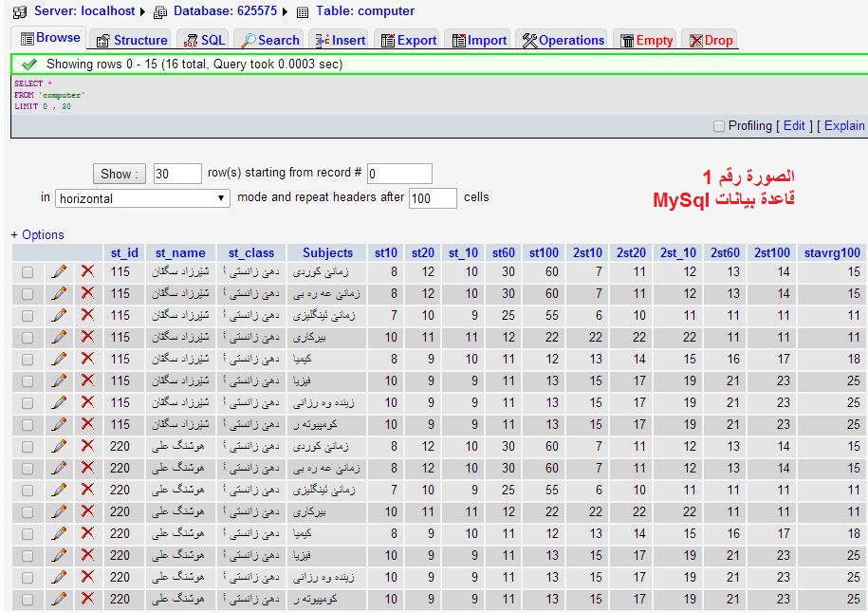
Task: Delete the 220 row whose st100 is 22
Action: tap(87, 511)
